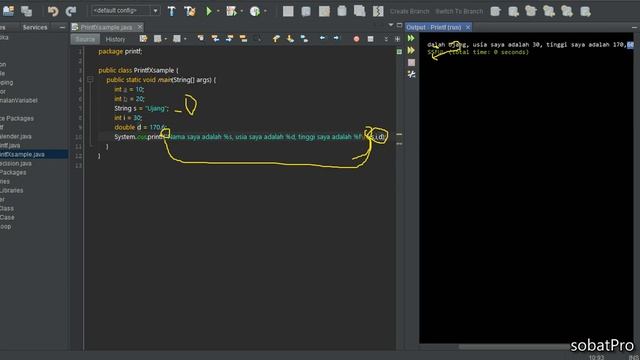Open the Run Project dropdown arrow
This screenshot has height=360, width=640.
coord(218,11)
